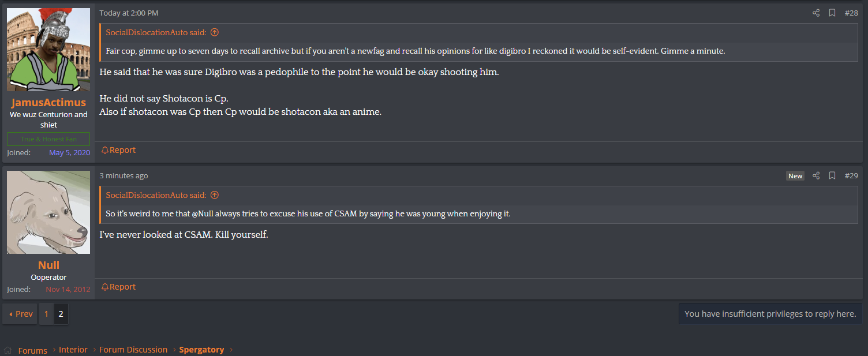Bookmark post #29

point(832,175)
